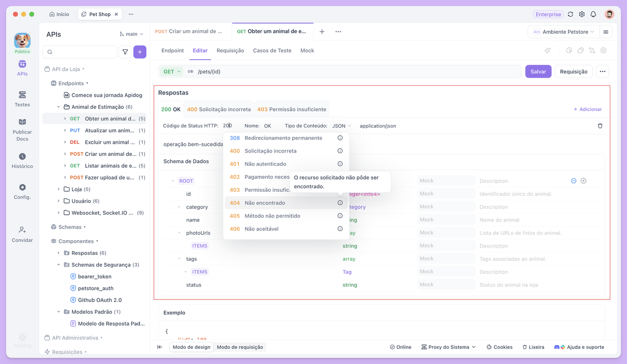Viewport: 627px width, 364px height.
Task: Click the purple plus button in APIs panel
Action: (140, 52)
